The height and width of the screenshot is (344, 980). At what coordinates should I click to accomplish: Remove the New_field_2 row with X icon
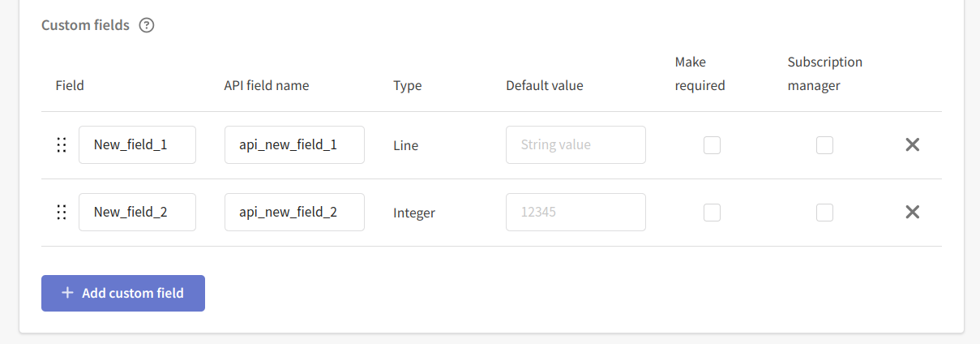coord(912,212)
